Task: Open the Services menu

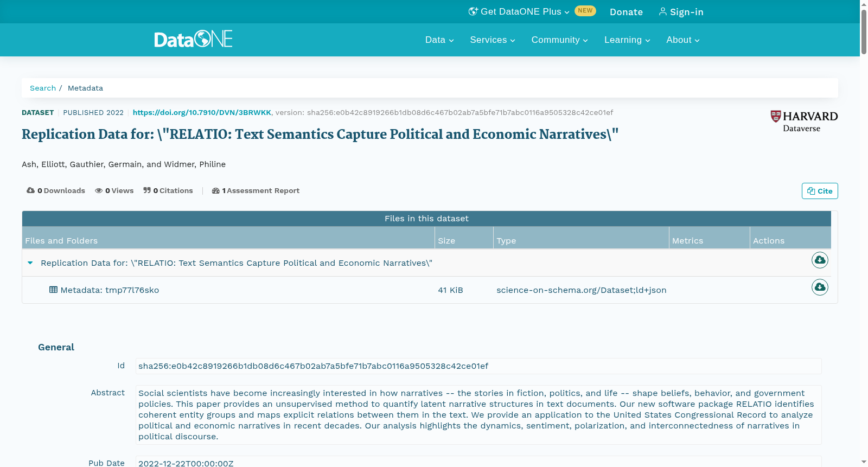Action: 493,40
